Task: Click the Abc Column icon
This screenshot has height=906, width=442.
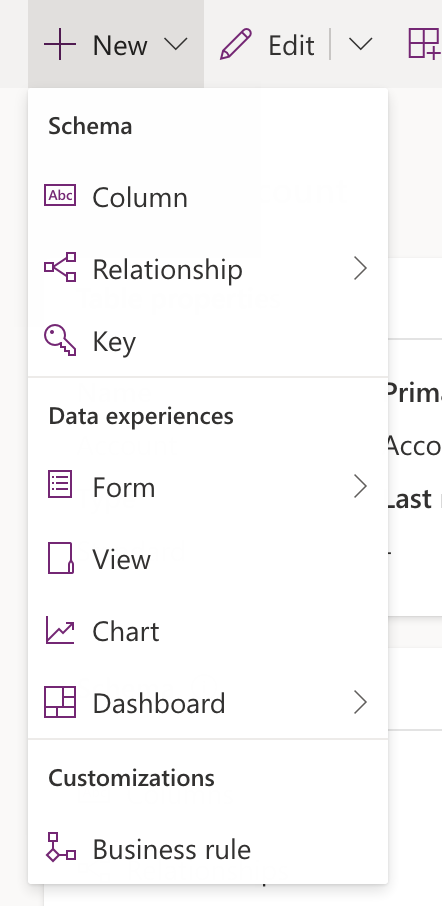Action: (x=60, y=195)
